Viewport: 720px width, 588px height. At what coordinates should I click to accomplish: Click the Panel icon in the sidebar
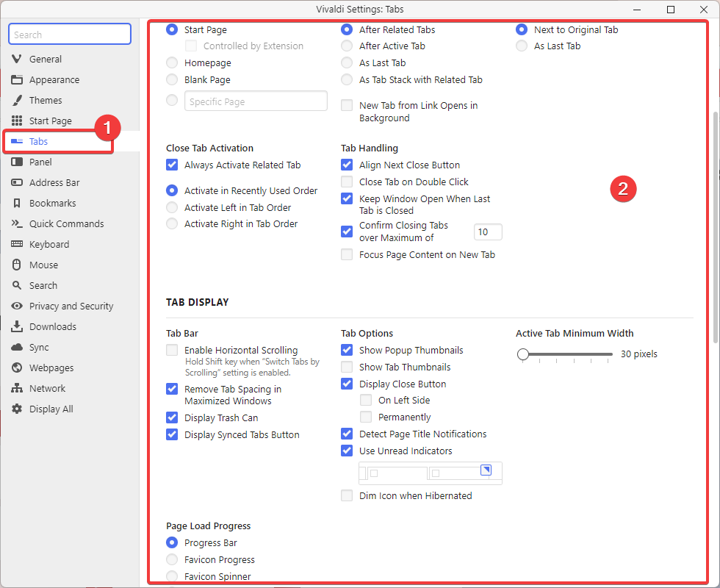tap(16, 162)
